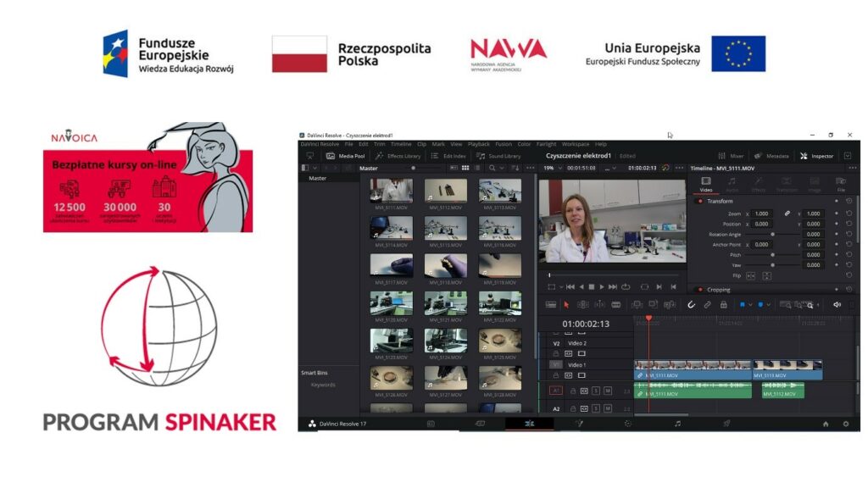Image resolution: width=868 pixels, height=488 pixels.
Task: Play forward in the viewer
Action: pyautogui.click(x=602, y=286)
